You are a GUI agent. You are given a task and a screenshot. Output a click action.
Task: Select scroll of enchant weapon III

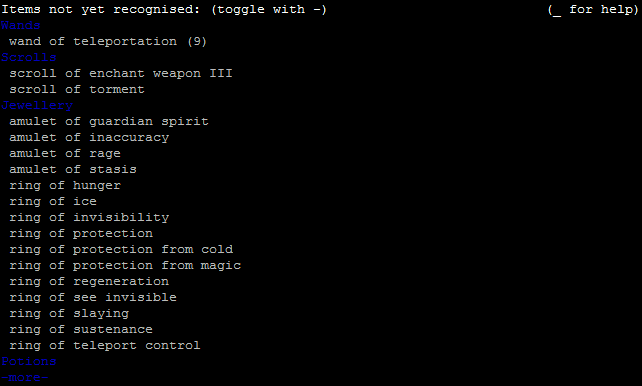(121, 73)
